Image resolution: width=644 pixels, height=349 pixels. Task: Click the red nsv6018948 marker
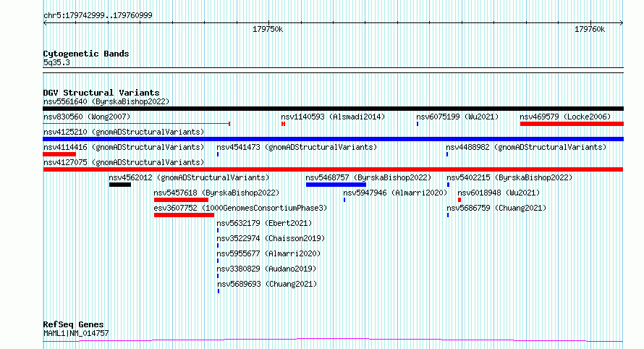point(459,200)
